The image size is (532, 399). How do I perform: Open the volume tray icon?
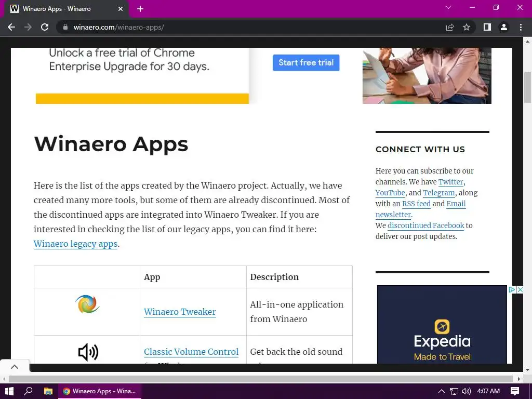point(467,391)
